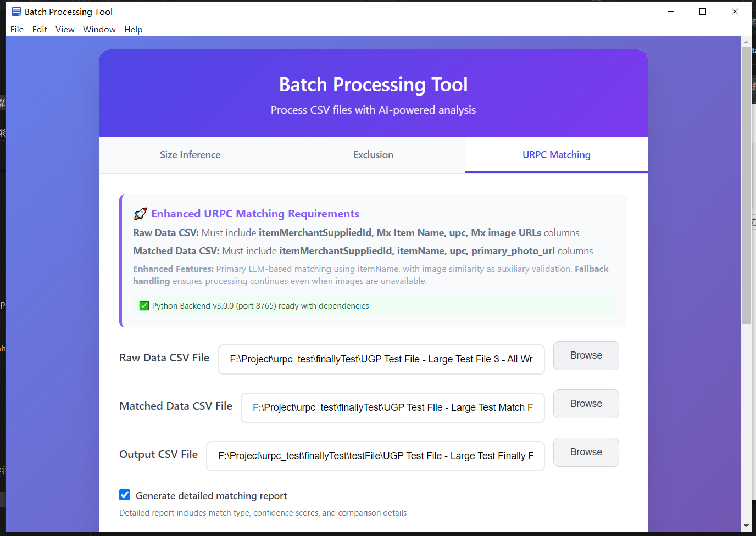
Task: Open the Edit menu
Action: click(x=39, y=29)
